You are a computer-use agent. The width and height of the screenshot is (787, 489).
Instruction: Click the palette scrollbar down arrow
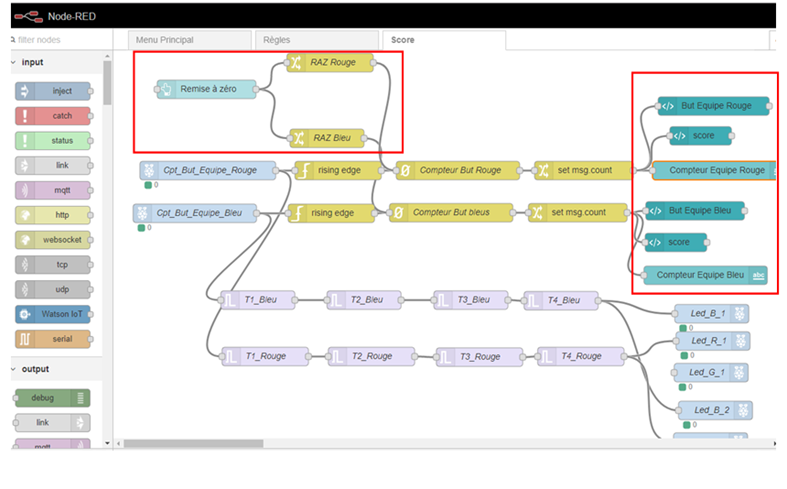pos(107,443)
